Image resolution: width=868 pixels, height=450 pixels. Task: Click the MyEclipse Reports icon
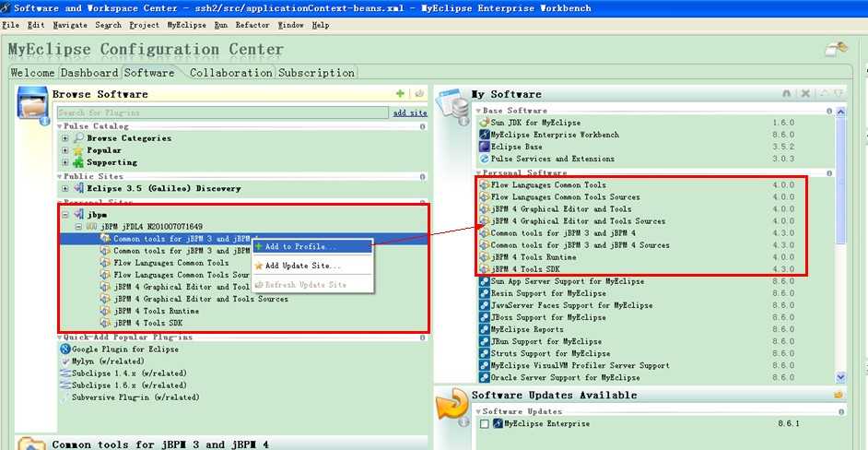[x=484, y=329]
